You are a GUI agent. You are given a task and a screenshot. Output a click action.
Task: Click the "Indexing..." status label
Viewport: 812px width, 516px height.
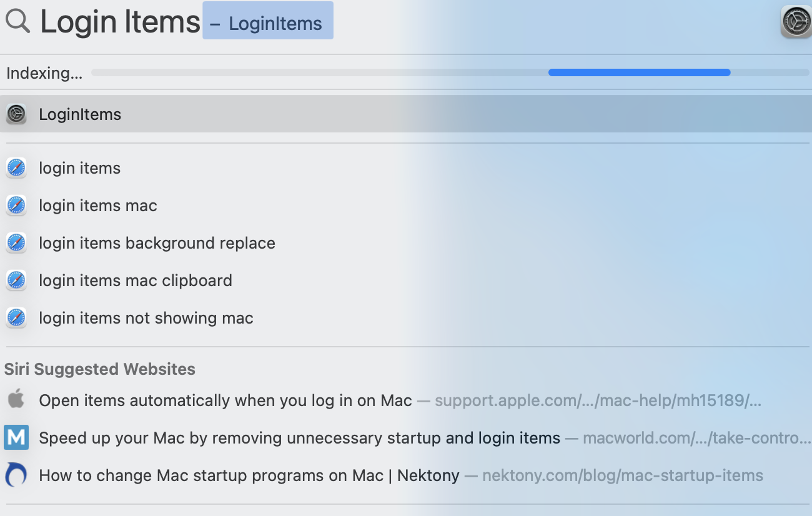[x=44, y=73]
